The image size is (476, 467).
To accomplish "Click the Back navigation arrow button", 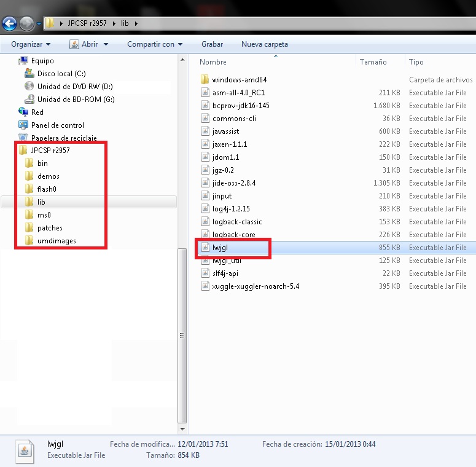I will (x=10, y=24).
